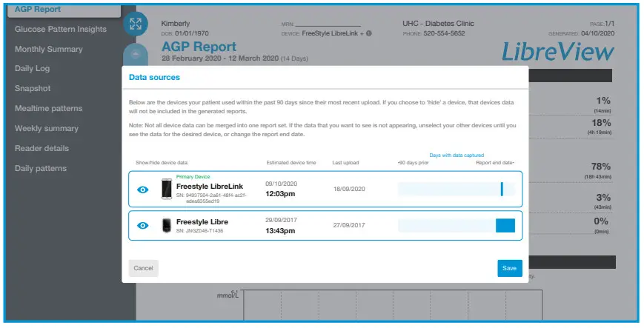Click the LibreLink days-captured data bar
This screenshot has width=644, height=328.
pos(457,190)
